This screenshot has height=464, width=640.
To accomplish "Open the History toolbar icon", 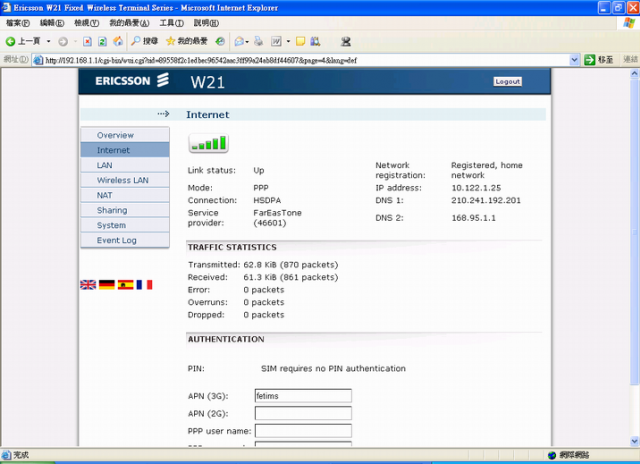I will pos(220,41).
